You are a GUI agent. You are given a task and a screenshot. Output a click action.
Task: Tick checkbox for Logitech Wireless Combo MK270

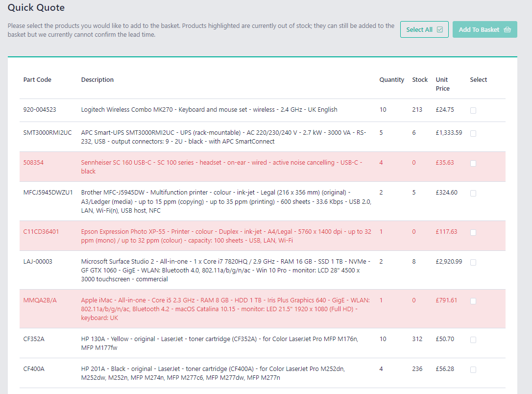click(473, 110)
